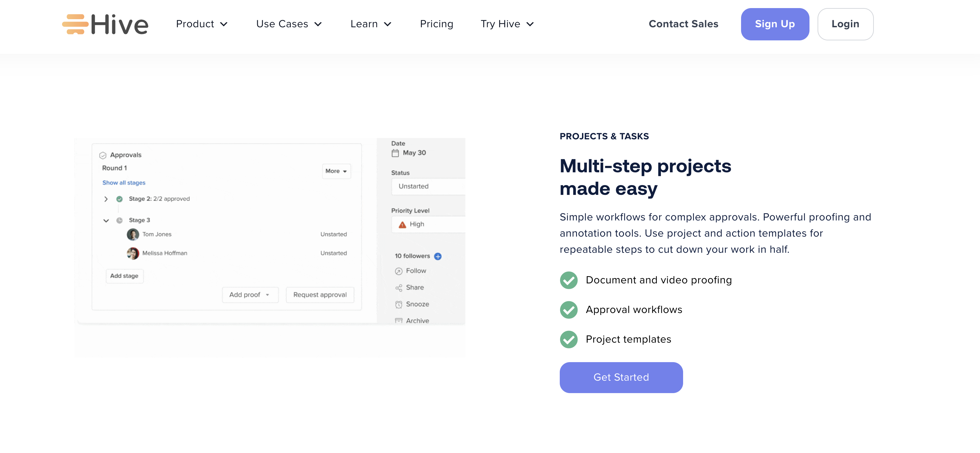Click Melissa Hoffman's avatar

[133, 253]
